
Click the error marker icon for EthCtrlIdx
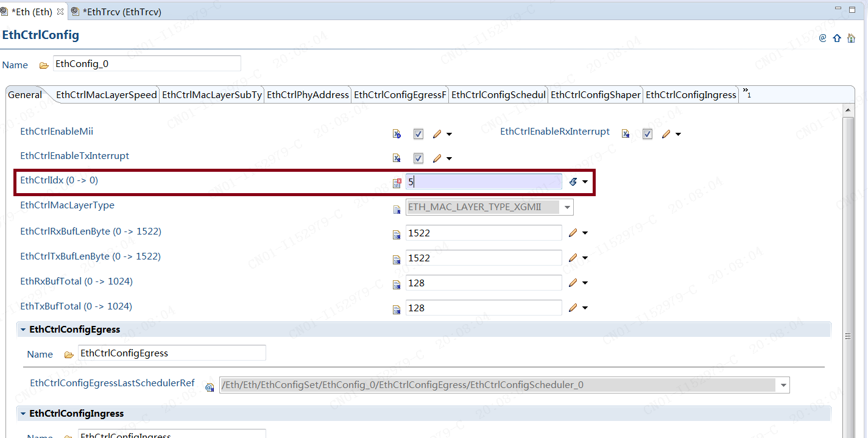click(397, 183)
